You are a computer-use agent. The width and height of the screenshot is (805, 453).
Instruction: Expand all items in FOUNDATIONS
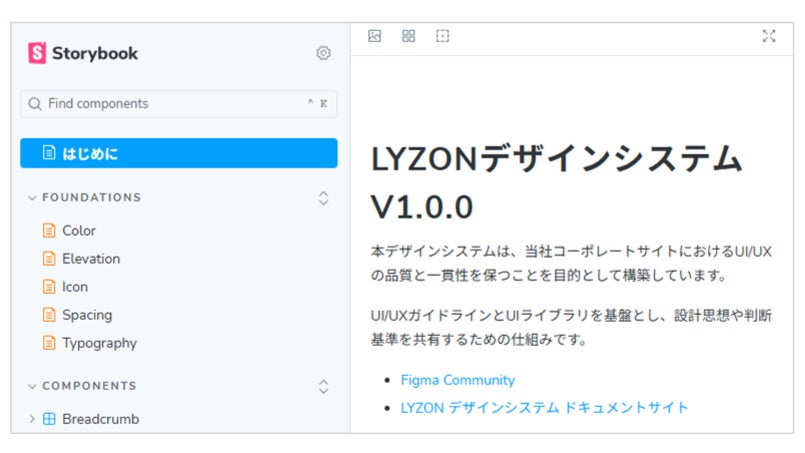pyautogui.click(x=323, y=198)
